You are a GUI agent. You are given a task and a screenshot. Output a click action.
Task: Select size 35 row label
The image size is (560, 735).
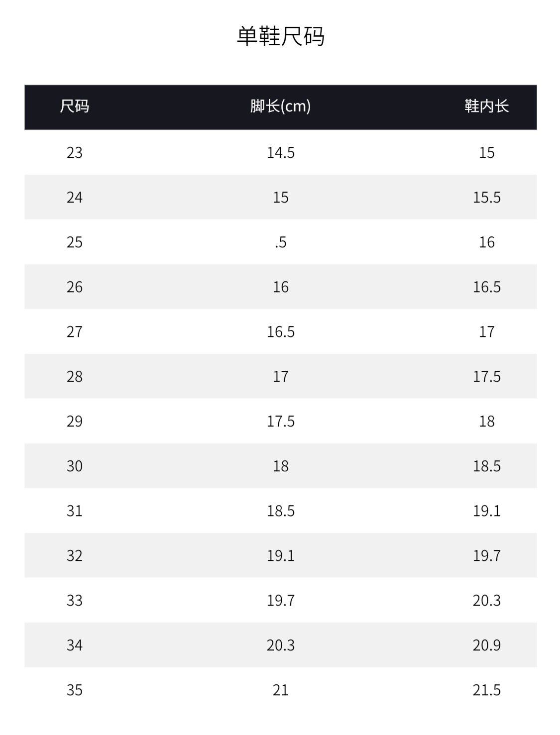75,690
